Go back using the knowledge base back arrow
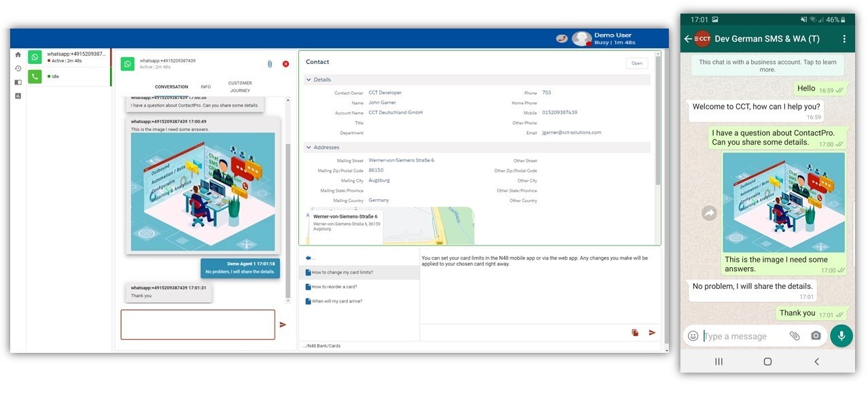 [x=309, y=258]
